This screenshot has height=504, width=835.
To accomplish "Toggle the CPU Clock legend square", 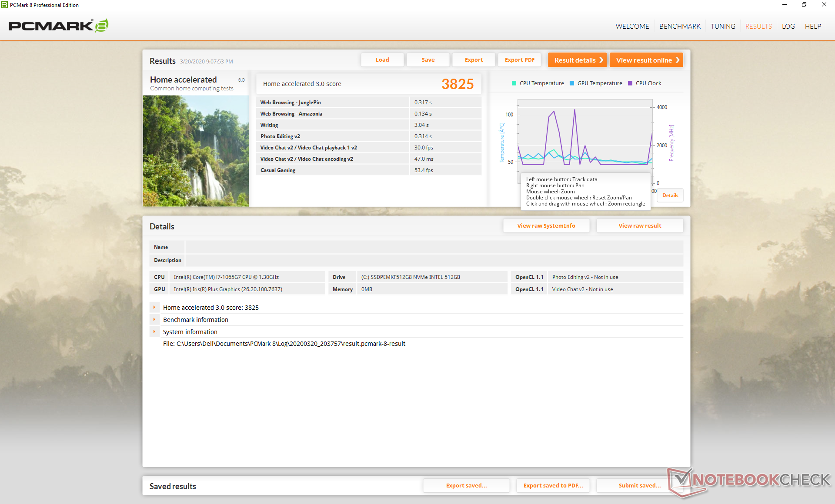I will pos(630,83).
